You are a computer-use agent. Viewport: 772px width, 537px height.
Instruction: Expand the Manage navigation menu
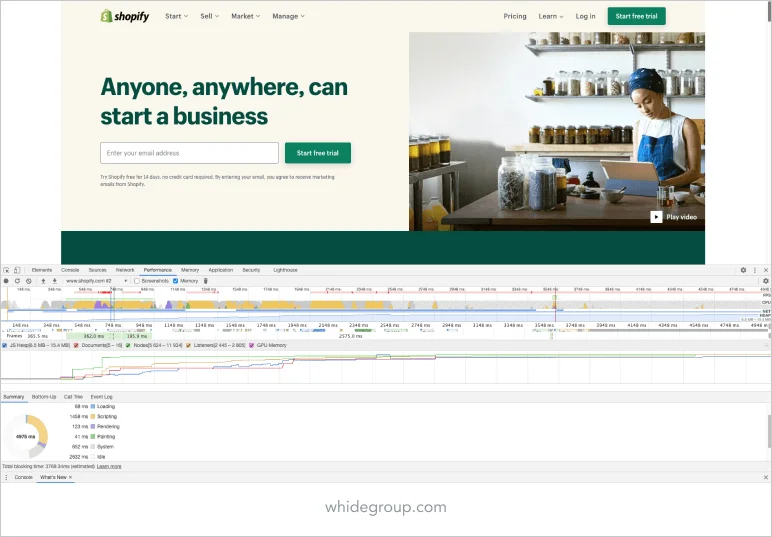coord(288,16)
